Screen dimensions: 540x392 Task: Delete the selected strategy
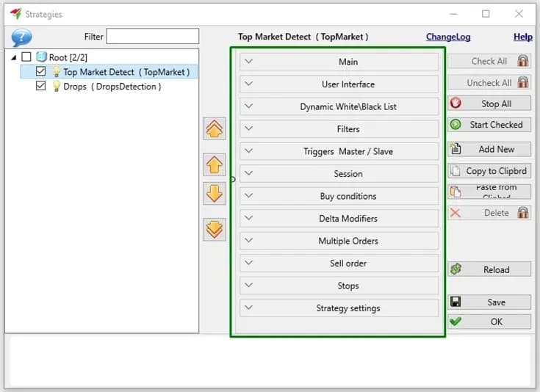tap(489, 213)
